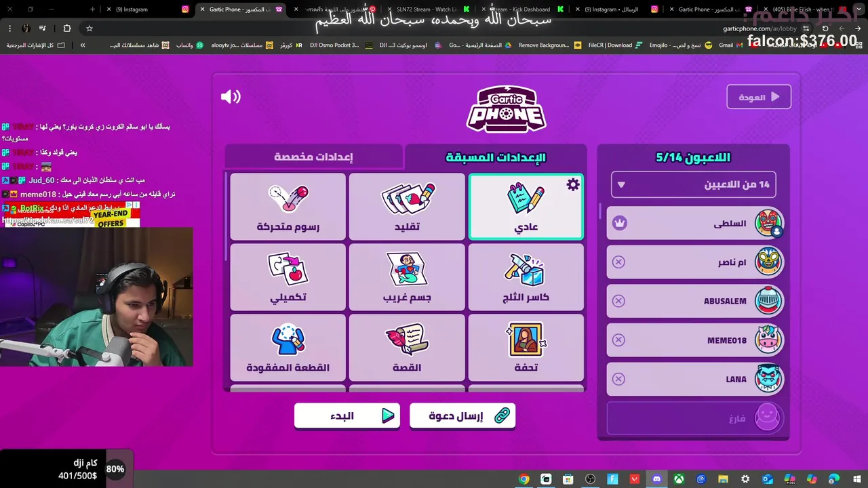Viewport: 868px width, 488px height.
Task: Reload the page with the refresh icon
Action: [x=825, y=28]
